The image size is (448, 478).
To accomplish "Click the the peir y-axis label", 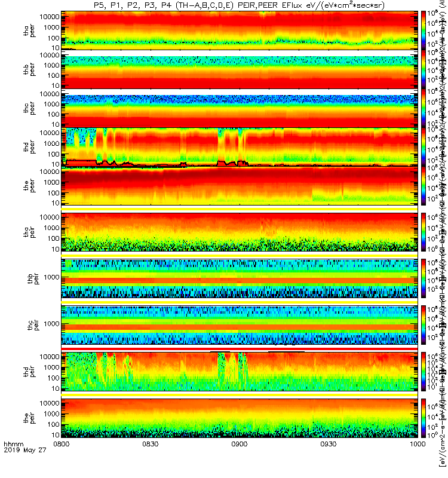I will click(x=29, y=418).
